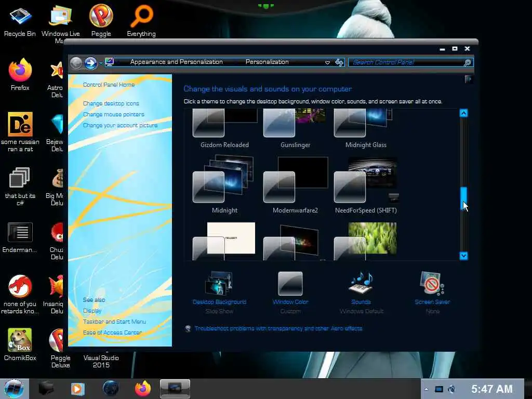Launch Peggle from the desktop

[x=101, y=21]
